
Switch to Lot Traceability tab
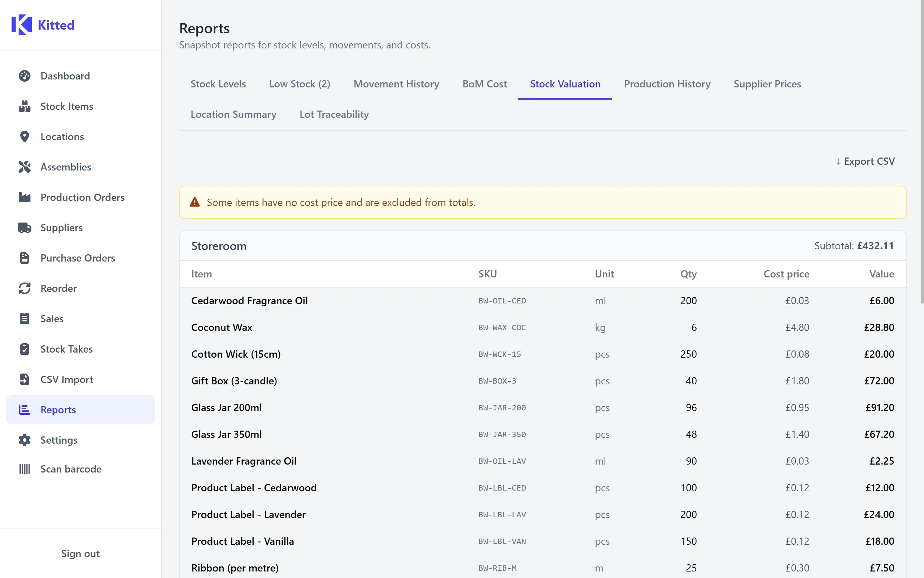334,114
